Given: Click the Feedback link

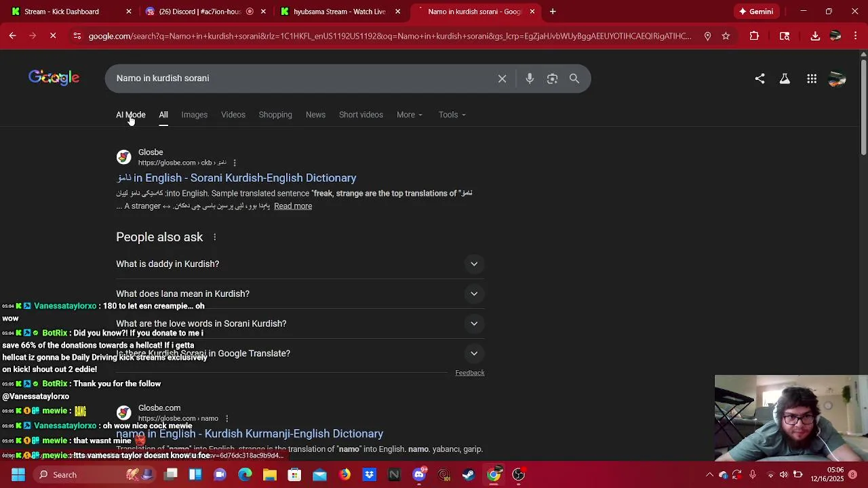Looking at the screenshot, I should coord(469,373).
